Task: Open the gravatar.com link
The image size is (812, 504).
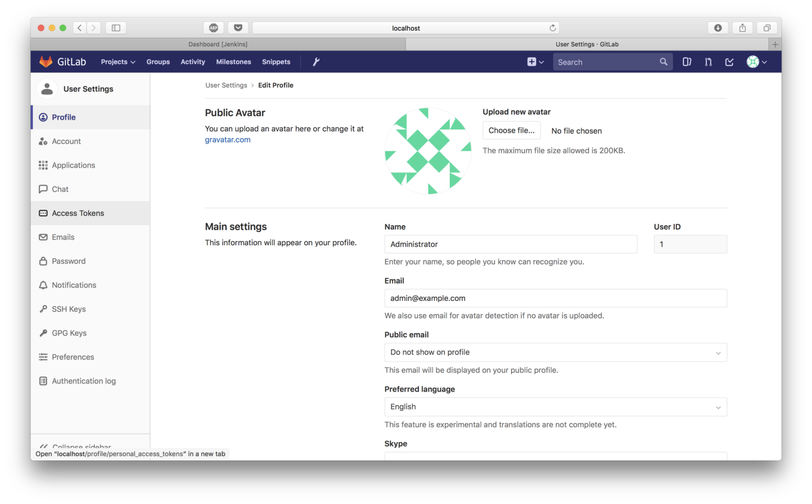Action: point(227,140)
